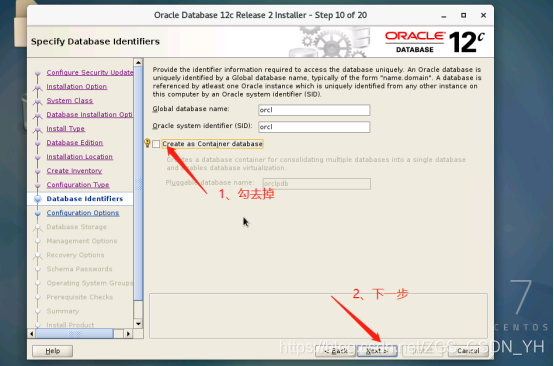Click the Summary step text
The width and height of the screenshot is (554, 366).
[63, 311]
